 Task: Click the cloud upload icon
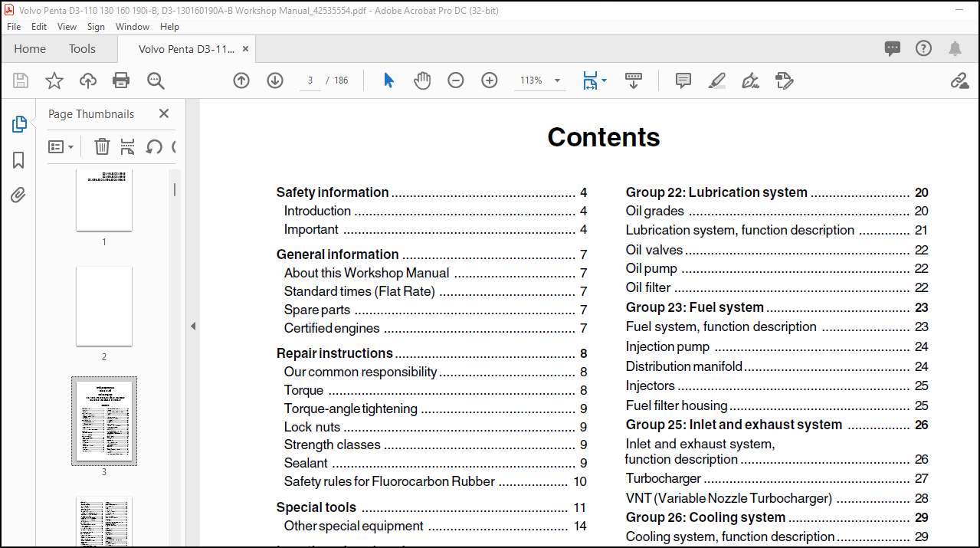point(88,80)
